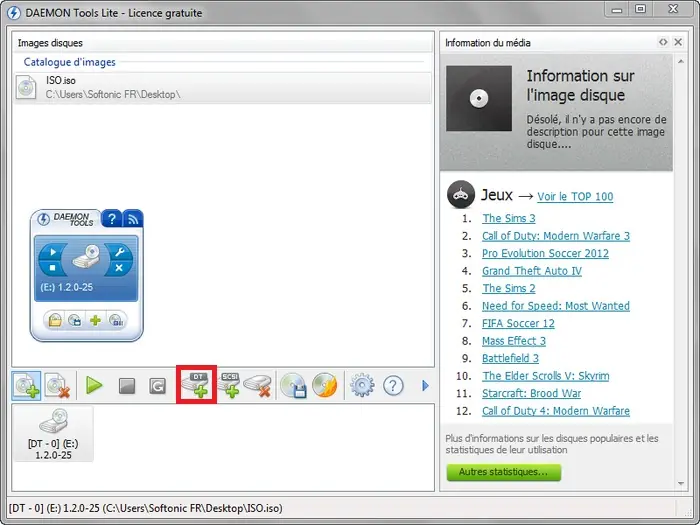Maximize the DAEMON Tools Lite window
The image size is (700, 525).
coord(640,9)
